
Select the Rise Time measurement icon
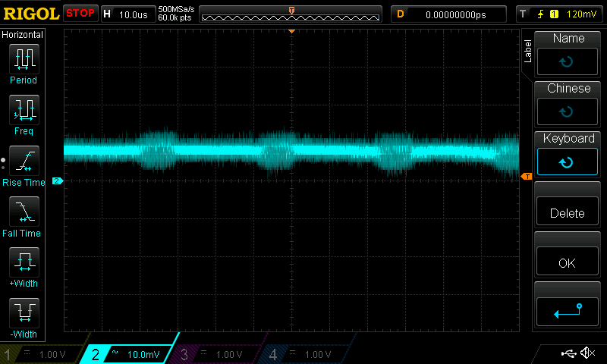click(x=24, y=161)
